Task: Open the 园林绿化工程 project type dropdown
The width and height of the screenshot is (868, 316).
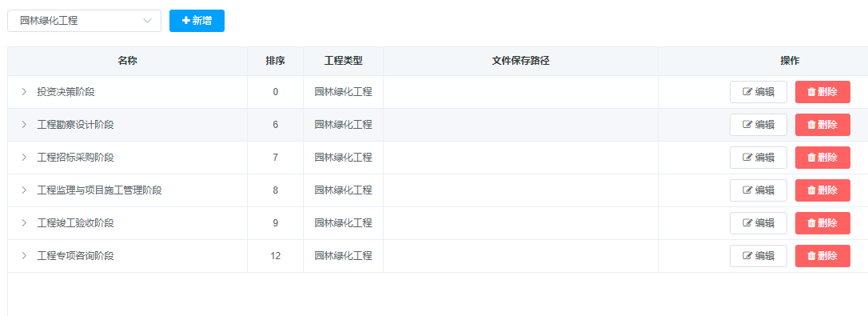Action: 84,21
